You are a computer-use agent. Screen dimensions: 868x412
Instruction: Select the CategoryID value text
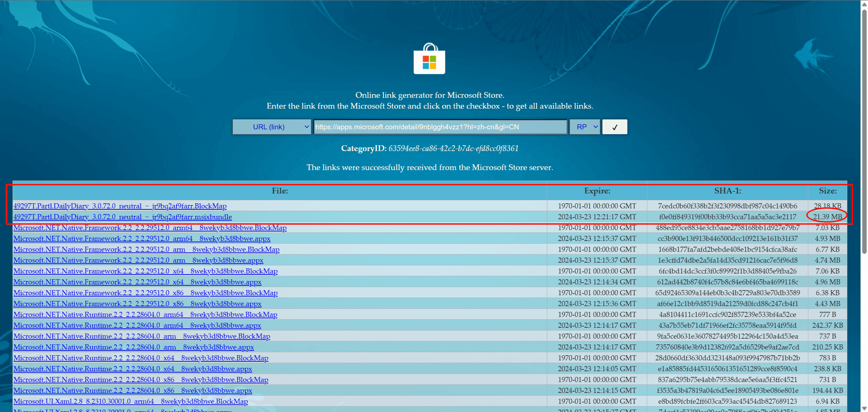pos(453,148)
